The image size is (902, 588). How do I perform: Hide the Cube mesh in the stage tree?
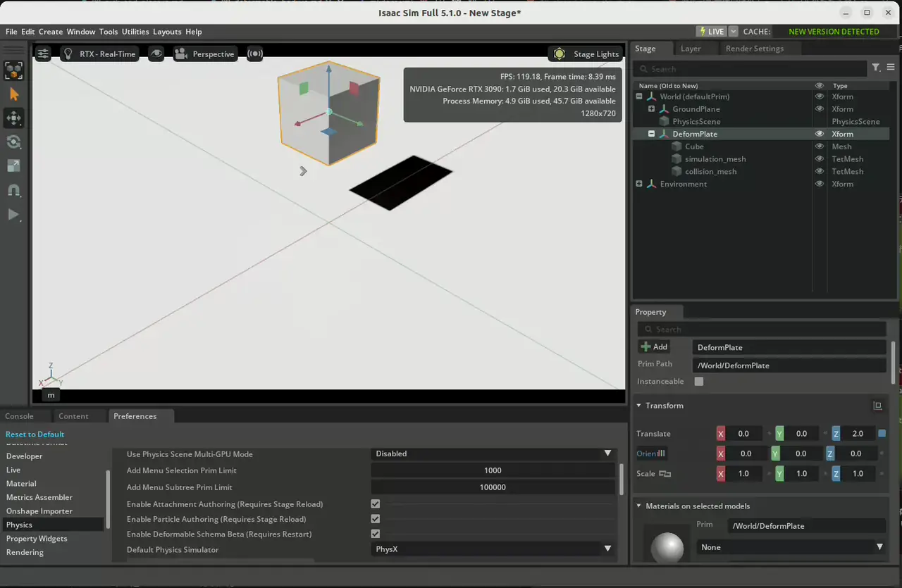pyautogui.click(x=819, y=146)
